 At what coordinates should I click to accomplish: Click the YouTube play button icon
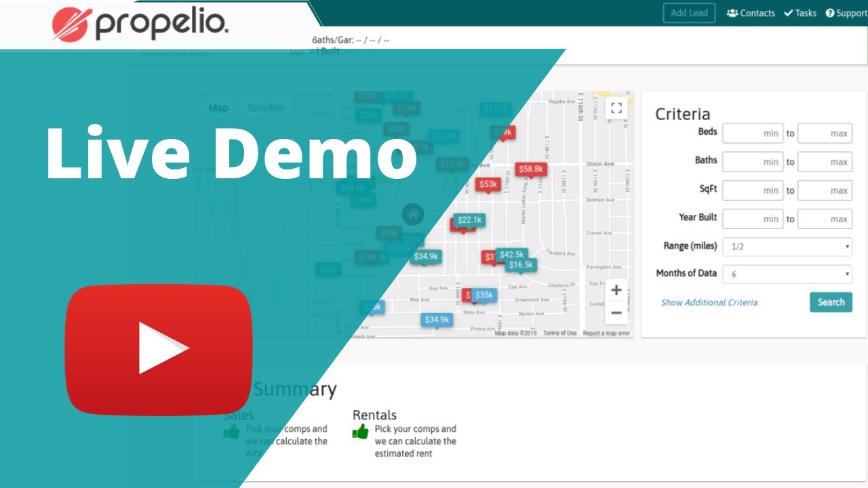(x=159, y=350)
